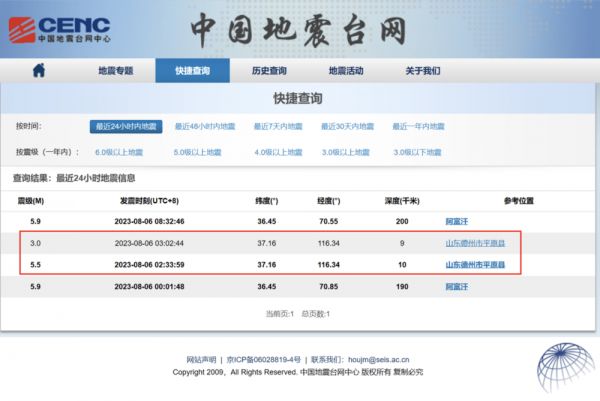Filter by 6.0级以上地震 magnitude
Viewport: 600px width, 401px height.
point(127,152)
